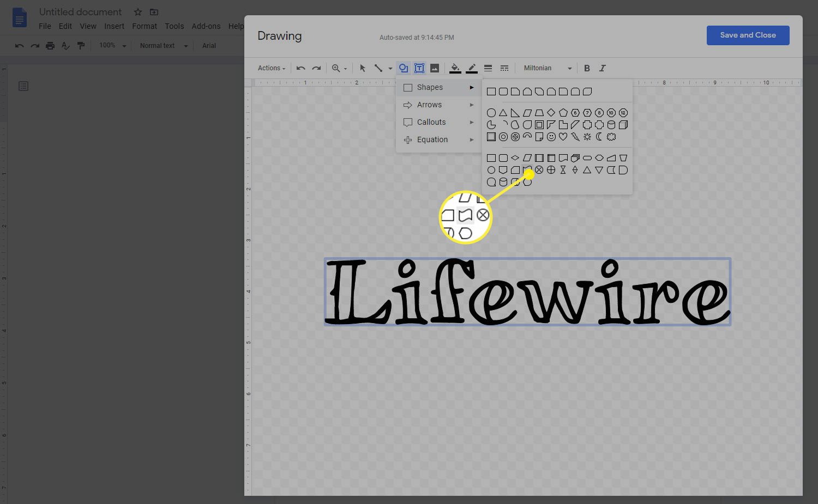This screenshot has width=818, height=504.
Task: Select the Lifewire text box on the canvas
Action: [x=527, y=292]
